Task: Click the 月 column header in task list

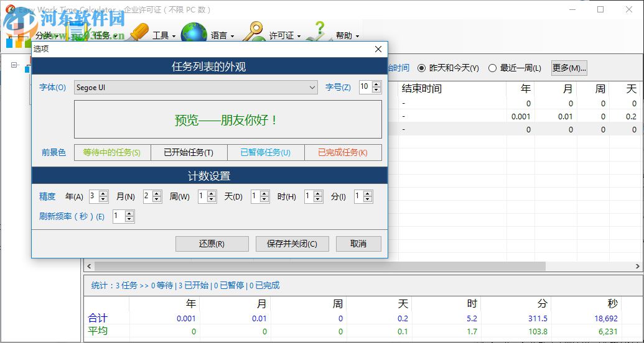Action: 556,89
